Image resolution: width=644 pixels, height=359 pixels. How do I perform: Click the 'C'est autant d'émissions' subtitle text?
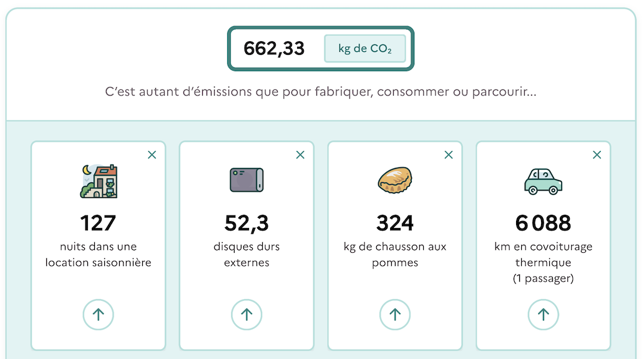[321, 92]
